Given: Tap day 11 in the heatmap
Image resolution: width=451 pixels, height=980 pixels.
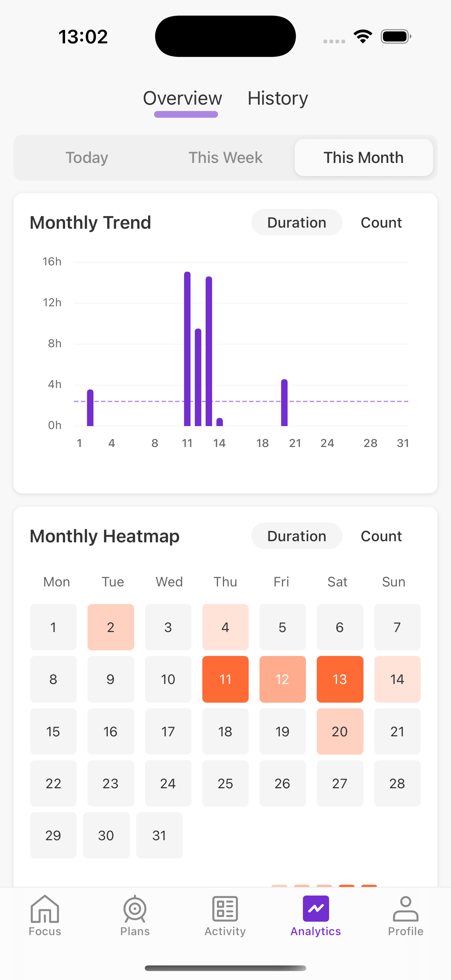Looking at the screenshot, I should (225, 679).
